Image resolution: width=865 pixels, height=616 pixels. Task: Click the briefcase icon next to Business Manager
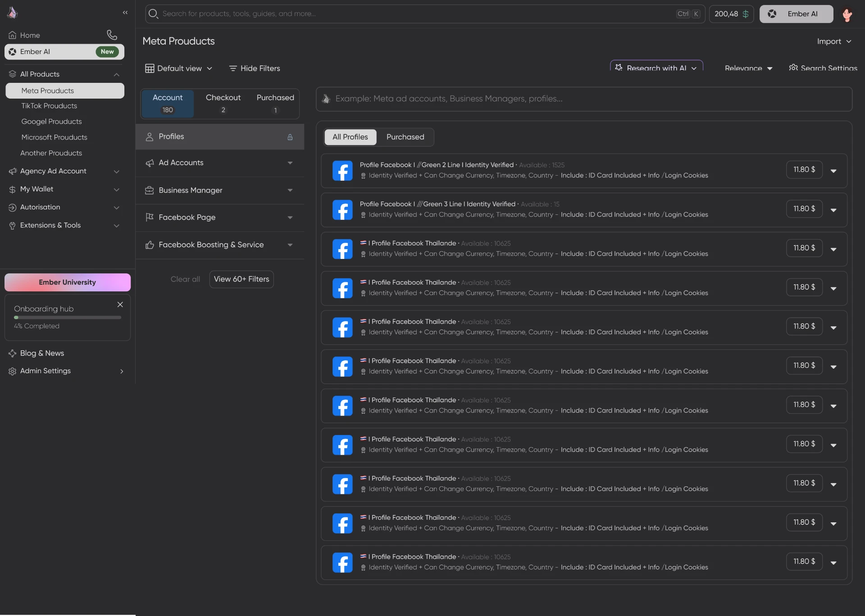click(x=150, y=190)
